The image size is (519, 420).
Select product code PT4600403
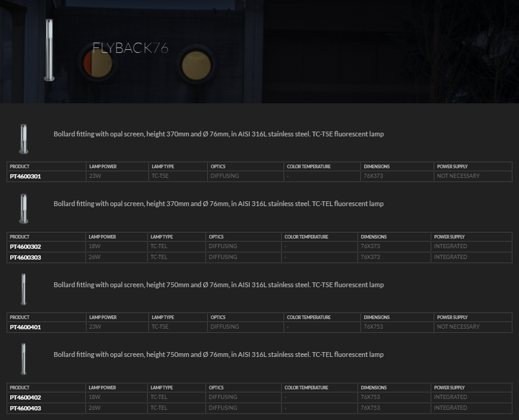click(25, 408)
